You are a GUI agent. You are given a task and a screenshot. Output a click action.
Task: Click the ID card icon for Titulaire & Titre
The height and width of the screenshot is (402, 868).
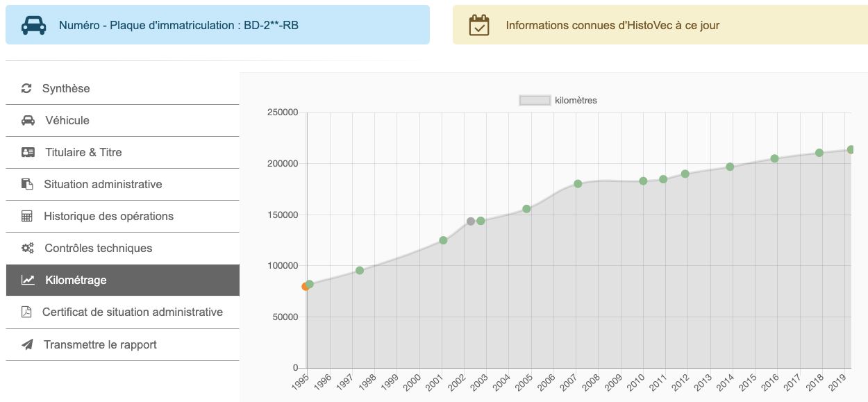click(28, 152)
